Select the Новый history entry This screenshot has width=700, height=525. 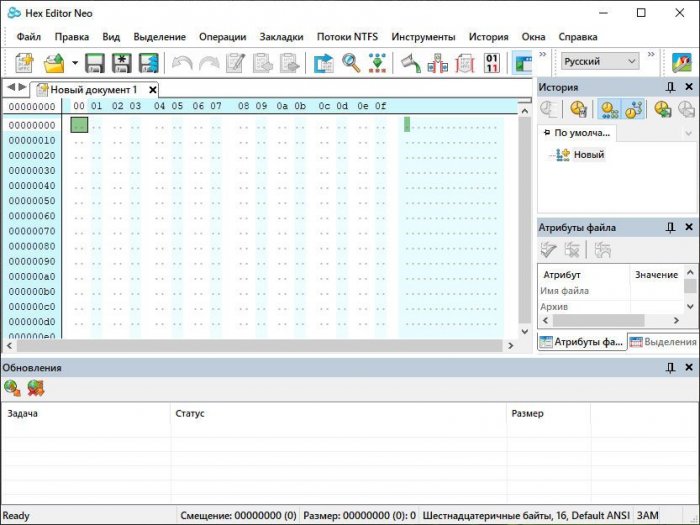588,155
